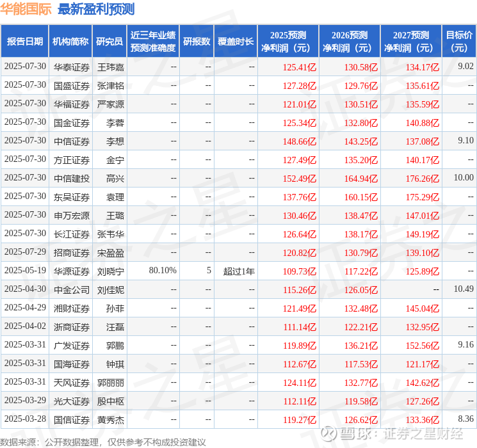The height and width of the screenshot is (448, 477).
Task: Select the 目标价(元) column header
Action: (x=459, y=42)
